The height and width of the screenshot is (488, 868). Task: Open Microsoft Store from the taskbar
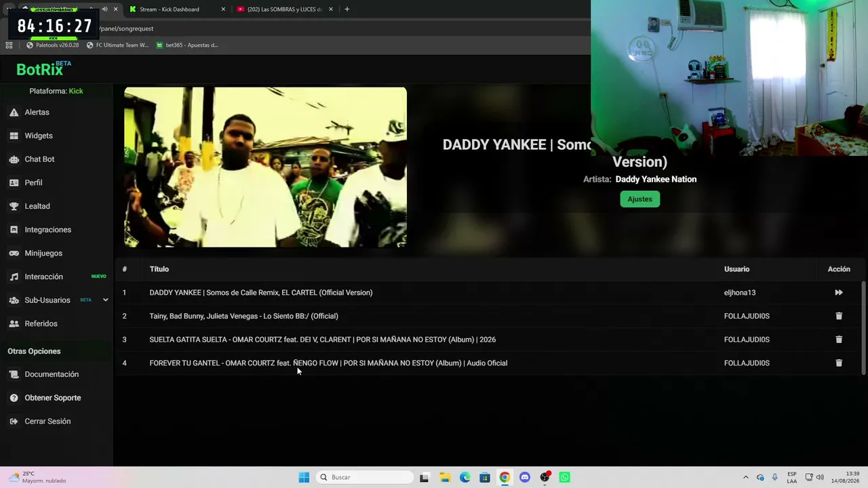coord(485,477)
